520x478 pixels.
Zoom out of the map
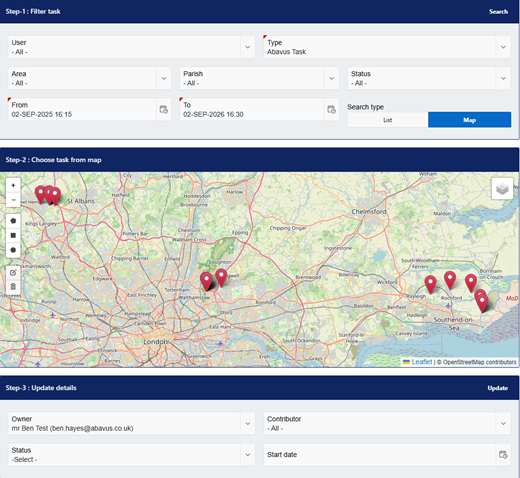(13, 200)
